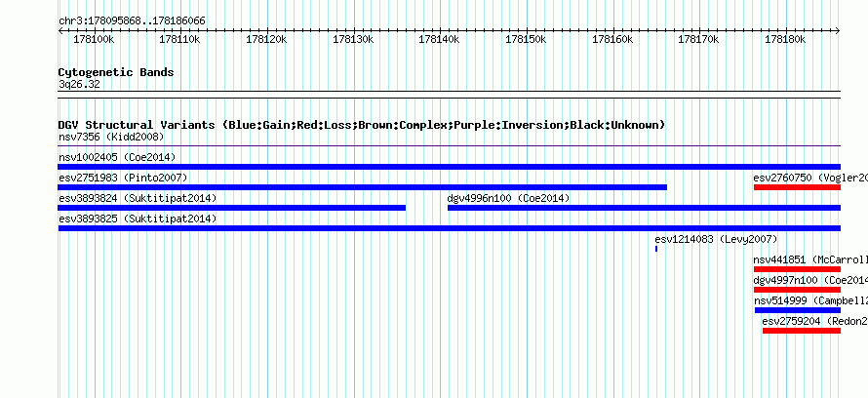Viewport: 868px width, 398px height.
Task: Select the dgv4996n100 blue gain bar
Action: point(644,208)
